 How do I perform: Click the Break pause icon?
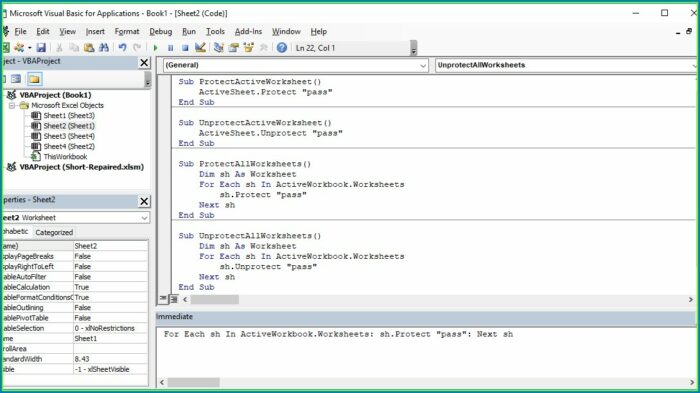point(171,48)
